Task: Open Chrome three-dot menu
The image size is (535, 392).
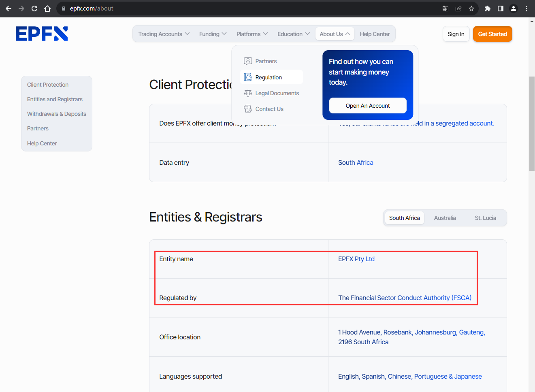Action: [x=526, y=9]
